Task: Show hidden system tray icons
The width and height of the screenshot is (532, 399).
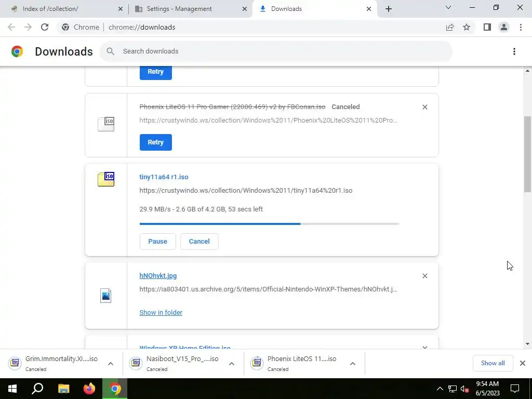Action: click(x=440, y=389)
